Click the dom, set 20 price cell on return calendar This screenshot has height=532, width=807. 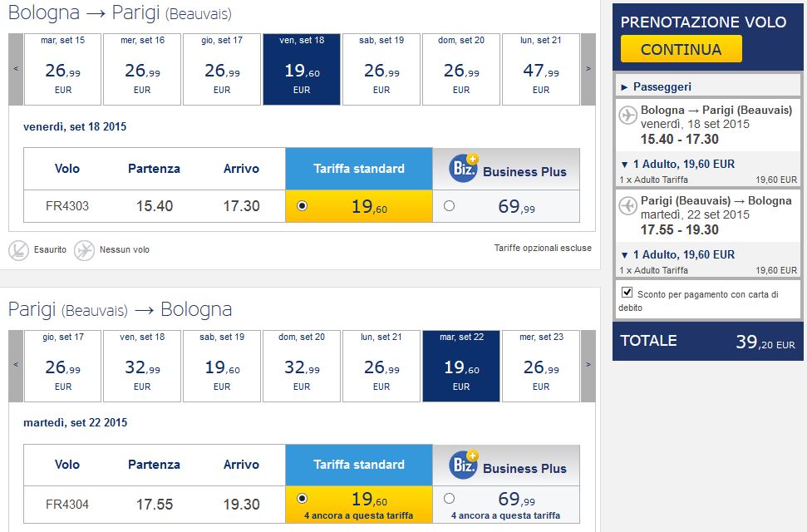click(x=302, y=366)
